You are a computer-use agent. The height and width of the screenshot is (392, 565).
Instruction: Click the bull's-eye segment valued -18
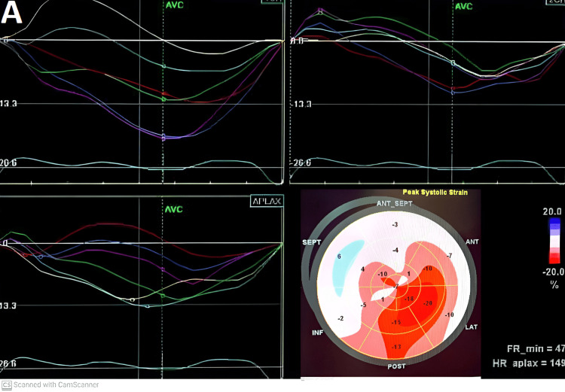[x=408, y=299]
